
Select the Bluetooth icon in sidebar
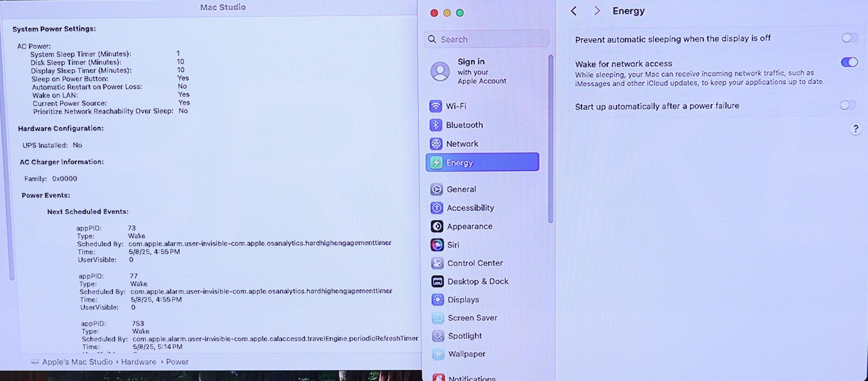(x=436, y=125)
